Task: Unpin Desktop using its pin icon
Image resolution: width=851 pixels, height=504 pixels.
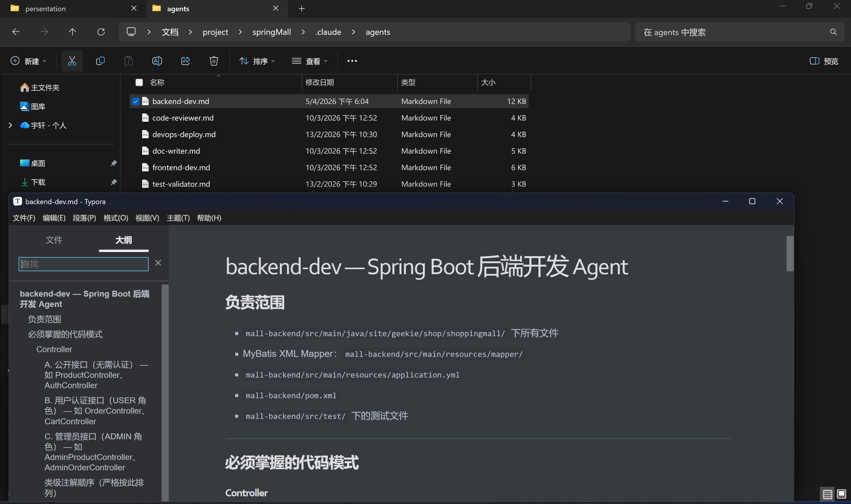Action: pos(113,163)
